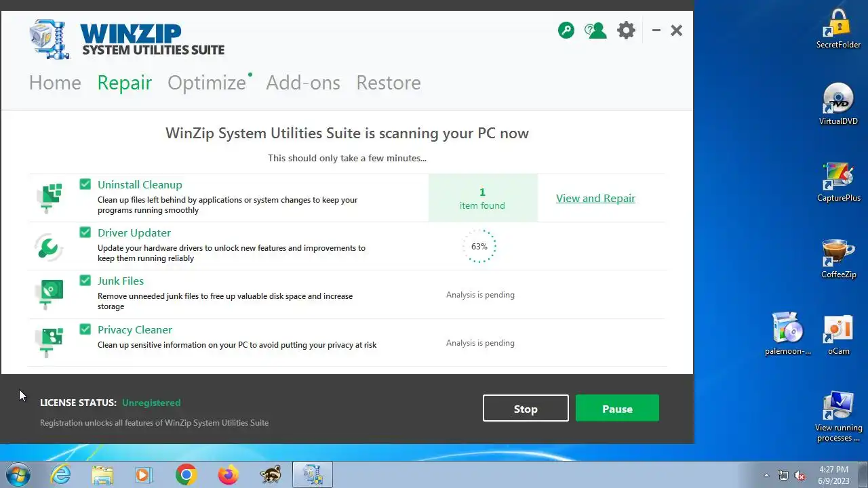Open the Windows Start menu

coord(18,474)
